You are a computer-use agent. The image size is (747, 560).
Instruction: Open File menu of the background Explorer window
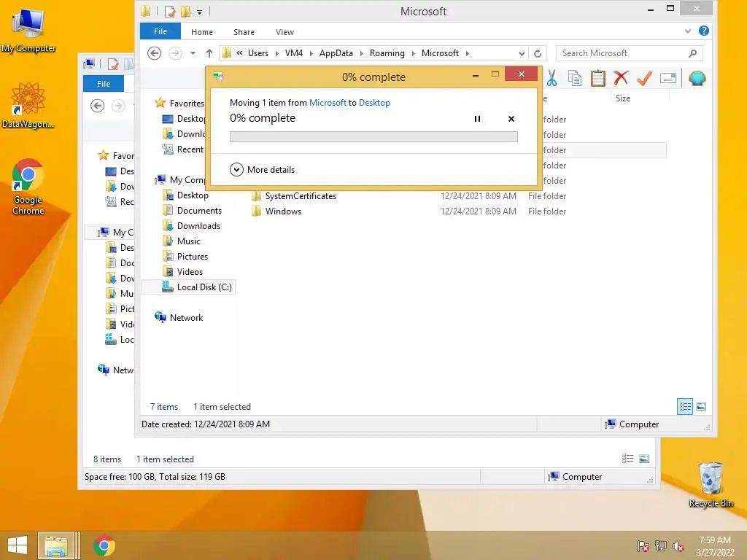(x=104, y=84)
